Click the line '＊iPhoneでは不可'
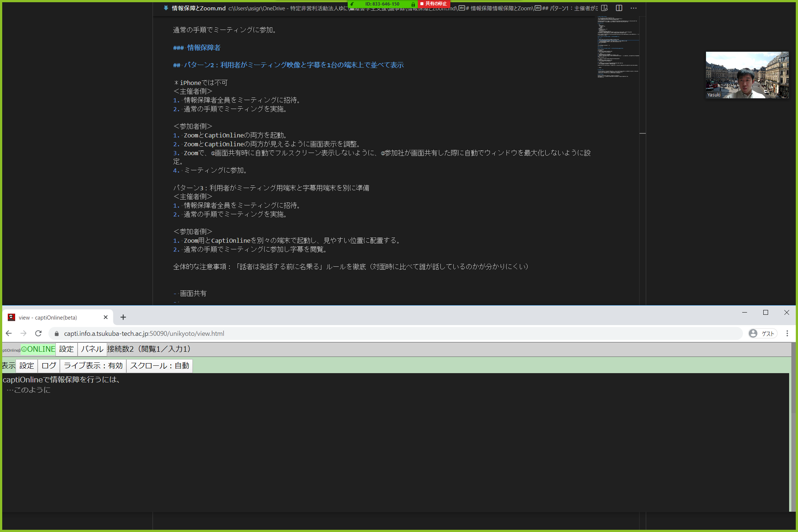 point(201,83)
